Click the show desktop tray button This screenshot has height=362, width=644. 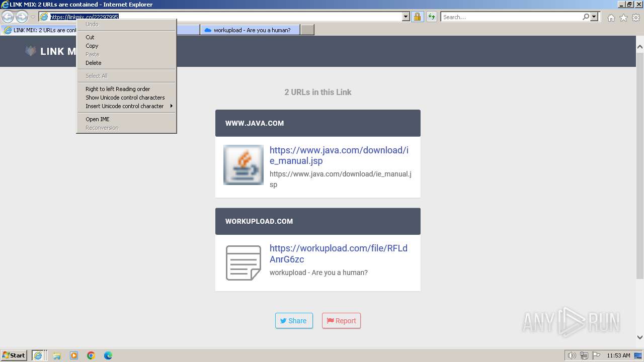click(638, 355)
